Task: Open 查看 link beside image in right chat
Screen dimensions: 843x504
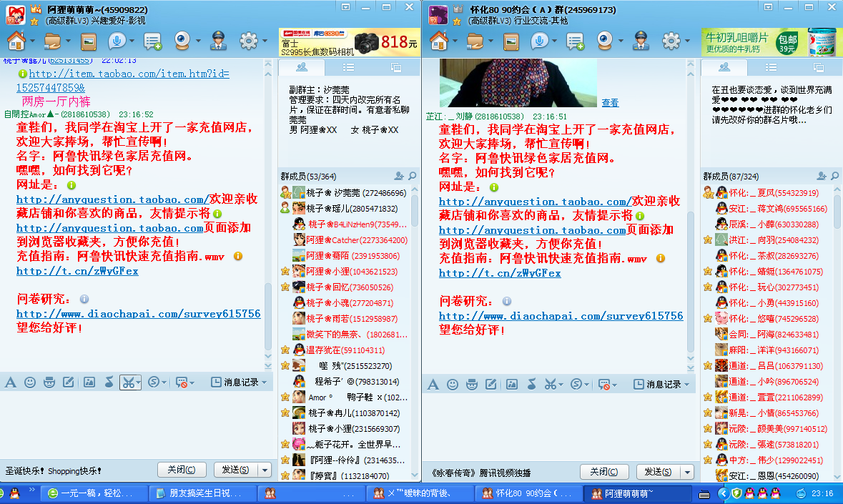Action: (610, 103)
